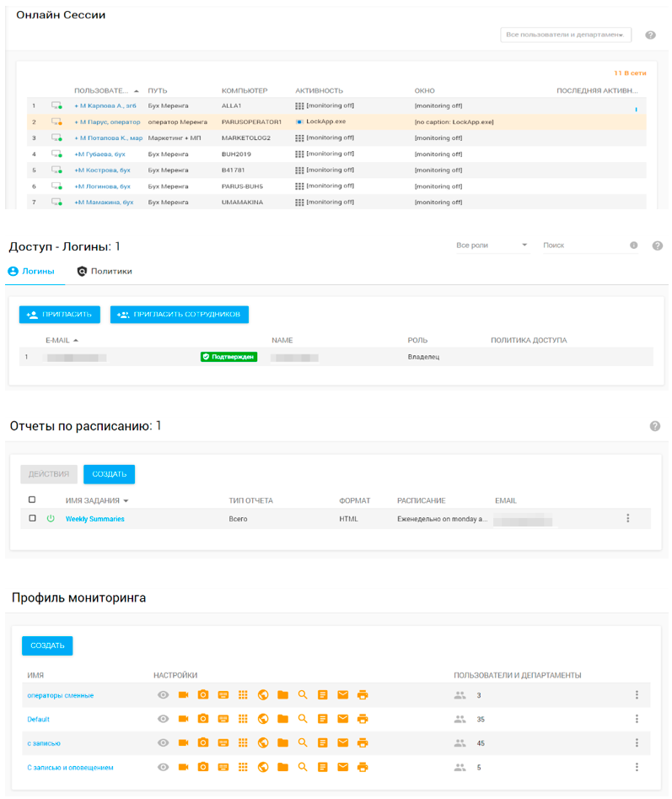Open the Default profile link
Screen dimensions: 672x799
38,719
